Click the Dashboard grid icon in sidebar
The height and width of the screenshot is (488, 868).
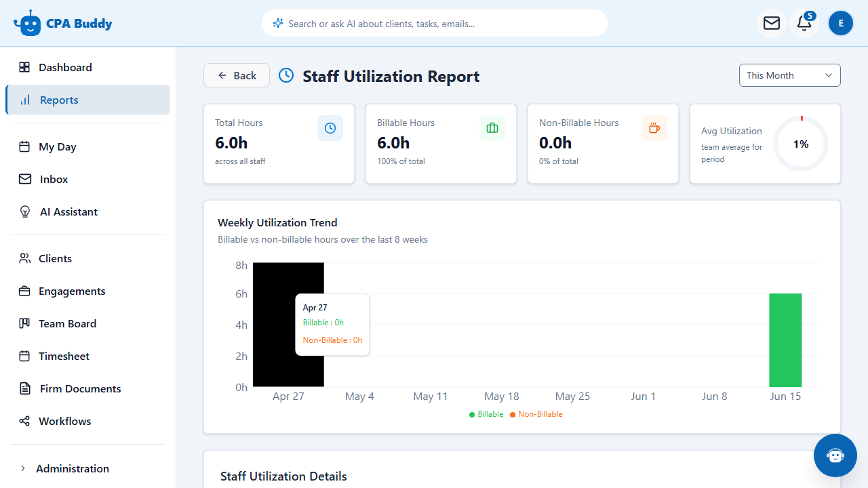pyautogui.click(x=24, y=67)
